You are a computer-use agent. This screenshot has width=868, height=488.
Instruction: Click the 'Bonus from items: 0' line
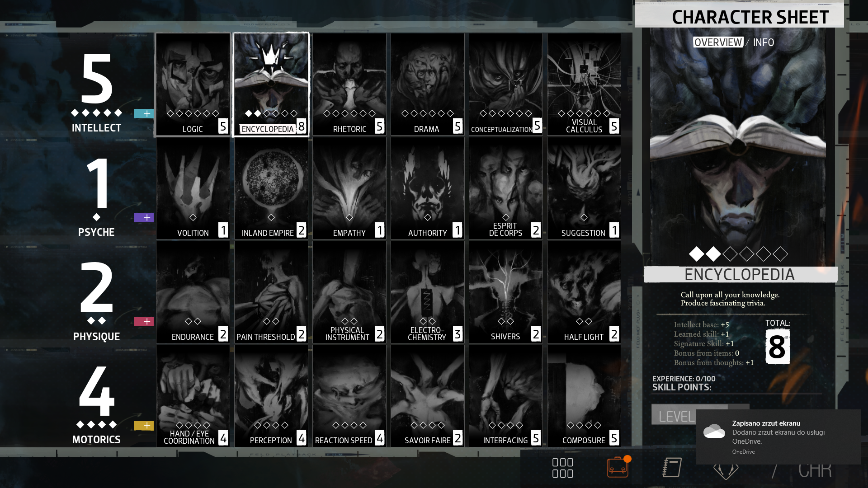point(707,353)
